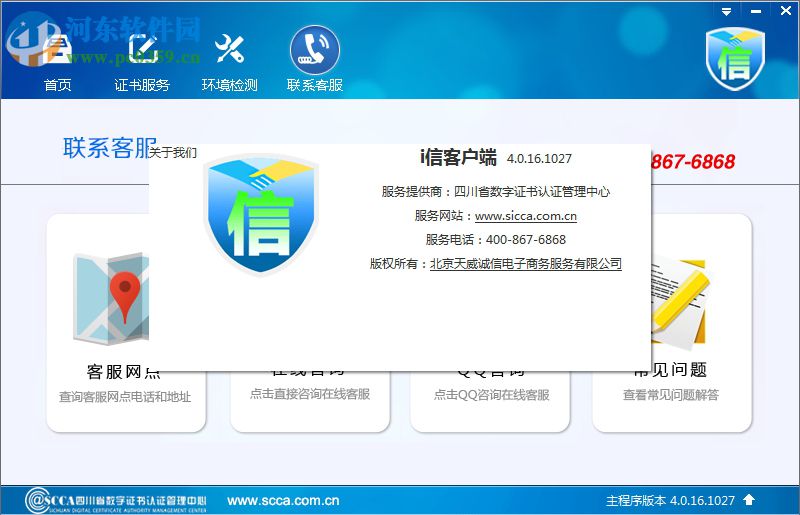Click the 证书服务 label in toolbar
This screenshot has height=515, width=800.
click(142, 85)
